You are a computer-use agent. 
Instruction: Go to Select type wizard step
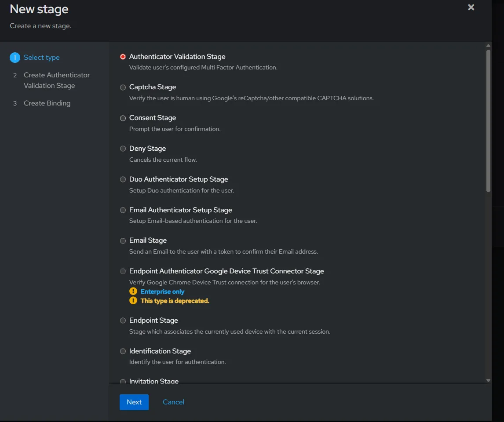41,58
